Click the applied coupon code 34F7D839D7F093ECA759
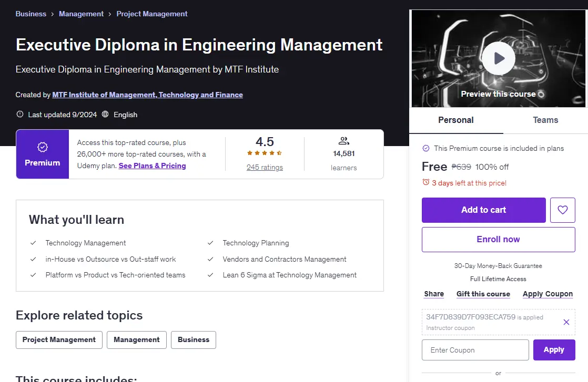This screenshot has height=382, width=588. tap(471, 317)
